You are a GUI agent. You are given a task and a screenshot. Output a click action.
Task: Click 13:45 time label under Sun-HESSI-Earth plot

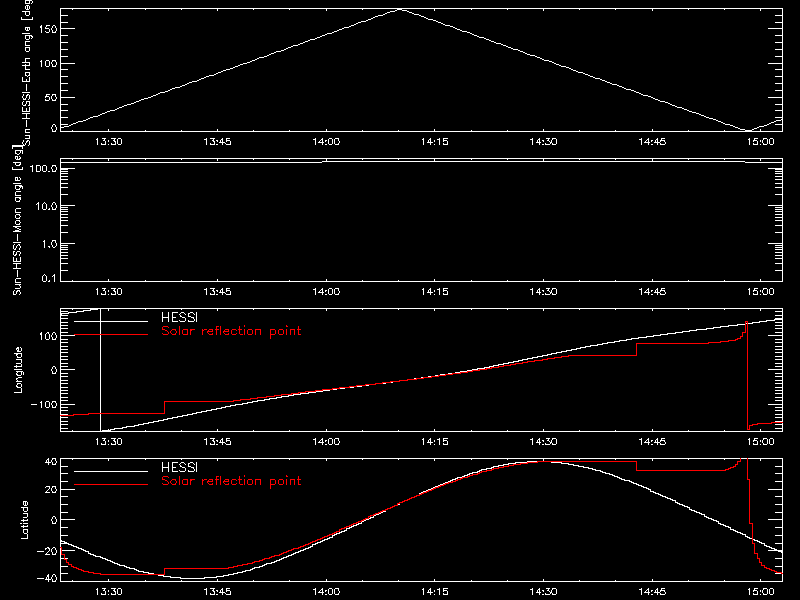pos(217,142)
